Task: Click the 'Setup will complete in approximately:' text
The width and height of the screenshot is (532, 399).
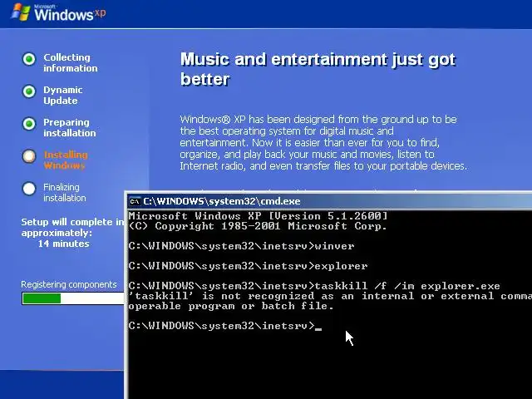Action: (x=72, y=227)
